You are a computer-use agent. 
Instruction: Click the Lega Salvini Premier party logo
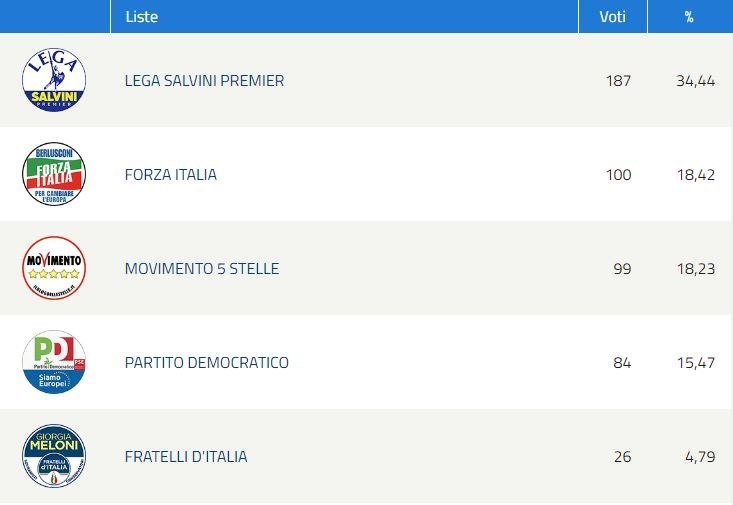pyautogui.click(x=54, y=80)
